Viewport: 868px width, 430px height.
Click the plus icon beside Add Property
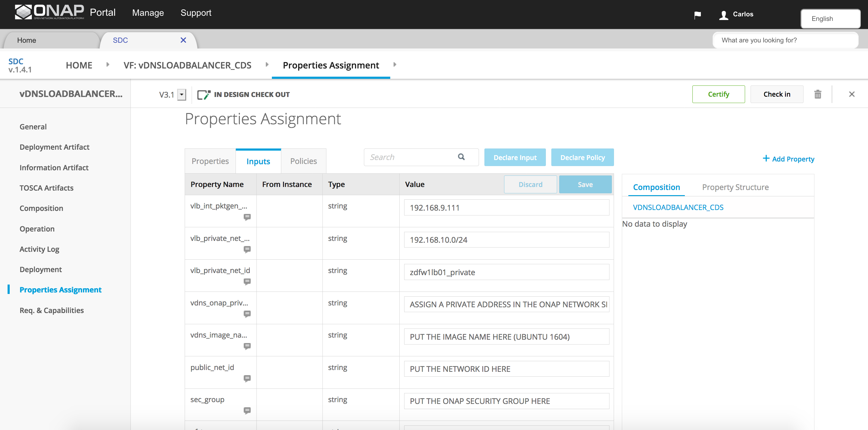pos(766,158)
